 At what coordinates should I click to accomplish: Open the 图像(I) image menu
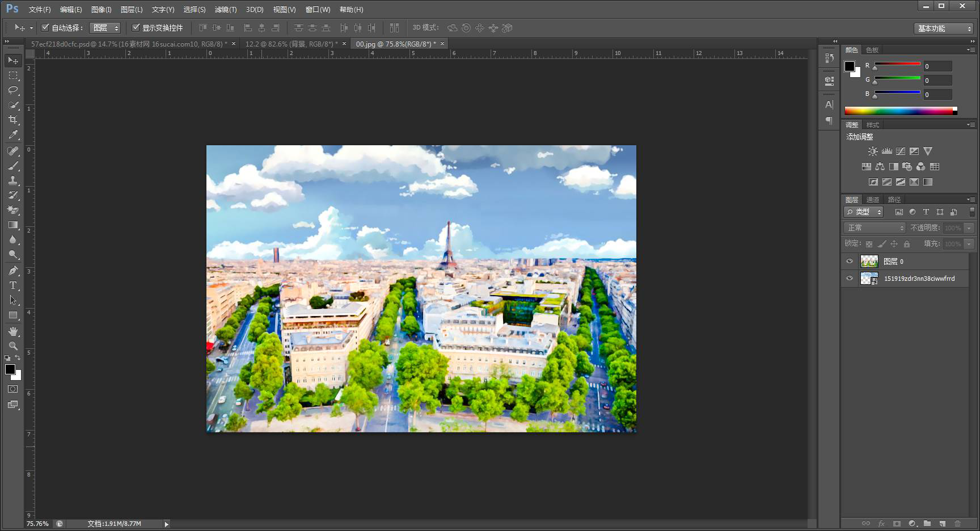click(x=101, y=10)
